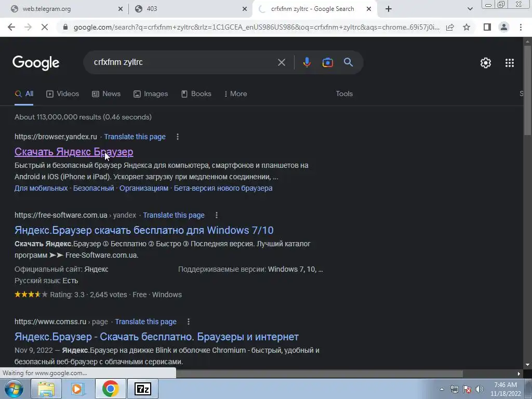Translate the free-software.com.ua page
Screen dimensions: 532x399
tap(174, 215)
